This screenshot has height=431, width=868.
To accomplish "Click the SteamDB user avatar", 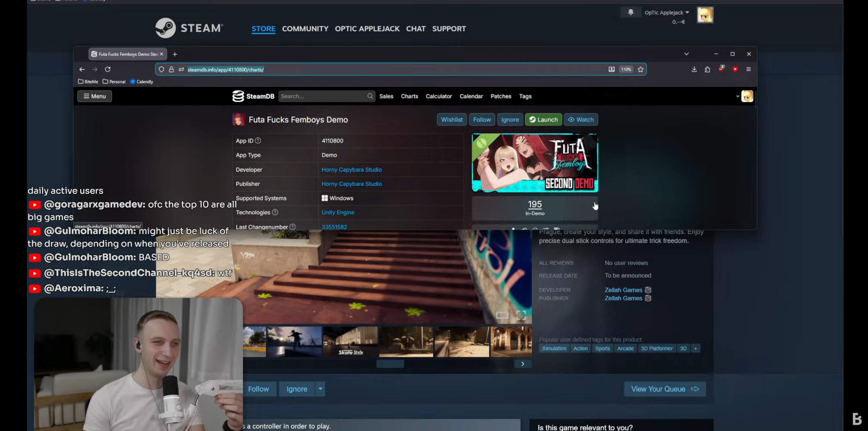I will [747, 96].
